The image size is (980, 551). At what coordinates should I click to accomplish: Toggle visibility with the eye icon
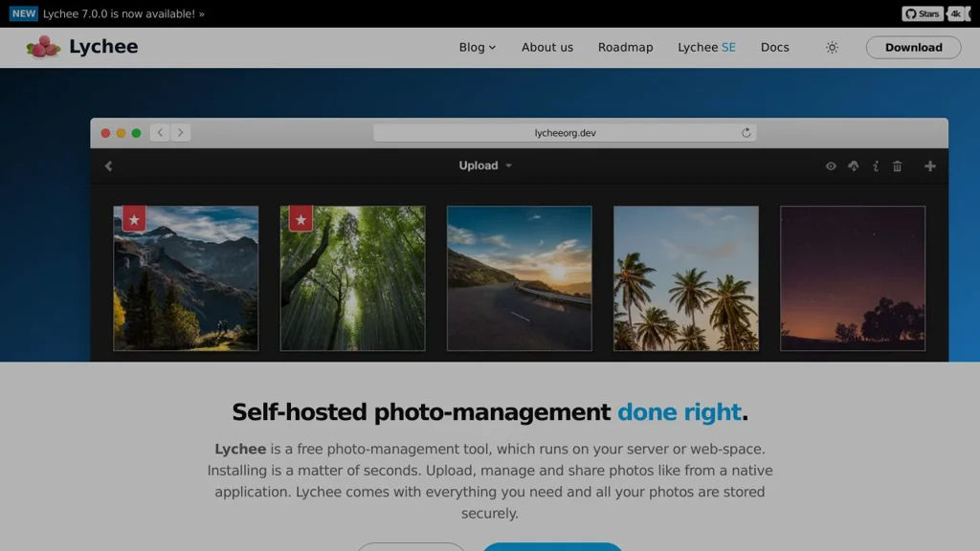(831, 165)
